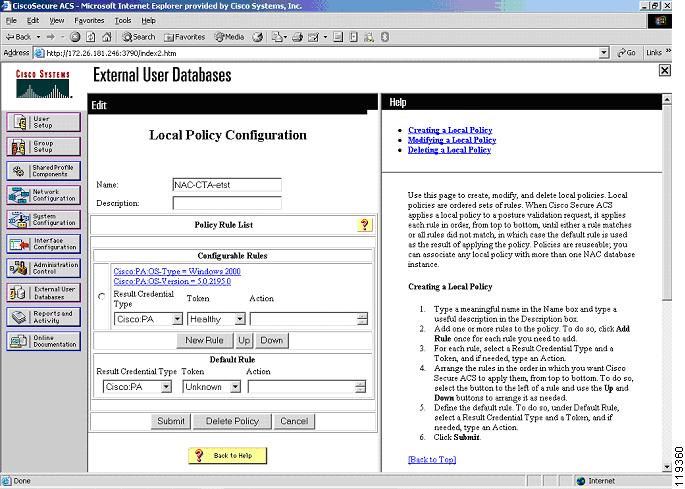The height and width of the screenshot is (489, 685).
Task: Click the address bar URL field
Action: [x=316, y=53]
